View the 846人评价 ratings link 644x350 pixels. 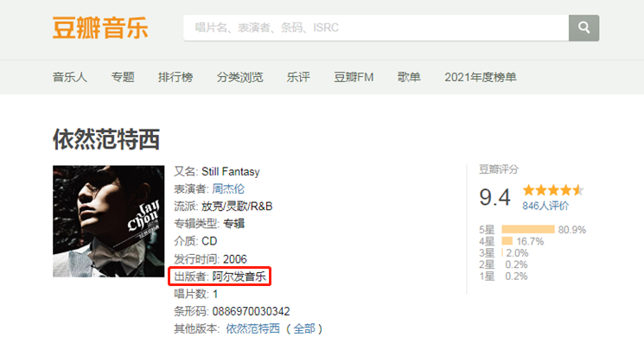[x=545, y=206]
